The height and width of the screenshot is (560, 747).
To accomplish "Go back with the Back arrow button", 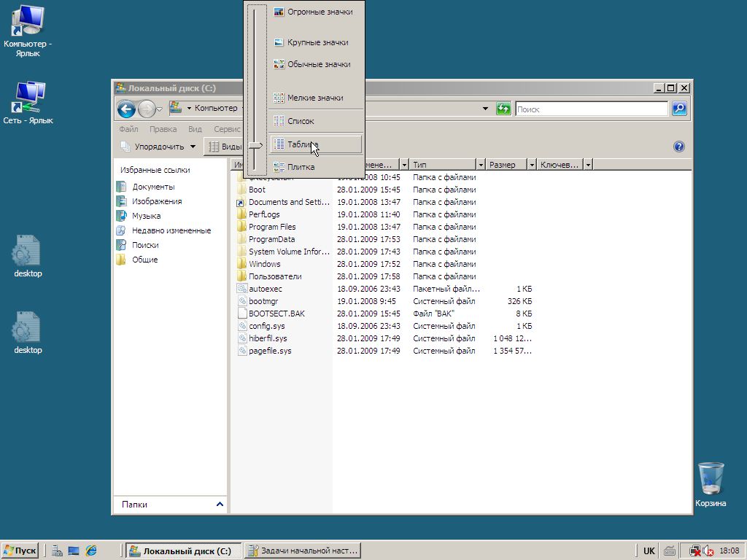I will click(x=127, y=109).
